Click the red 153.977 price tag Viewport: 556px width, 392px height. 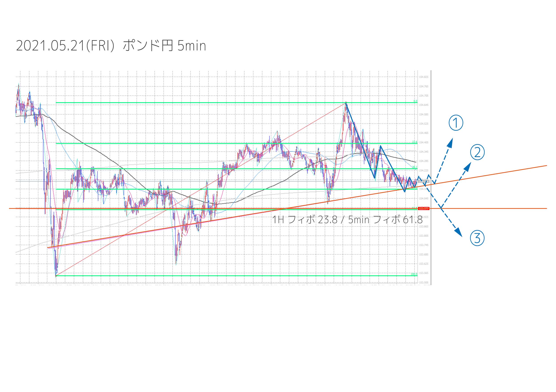[x=424, y=208]
